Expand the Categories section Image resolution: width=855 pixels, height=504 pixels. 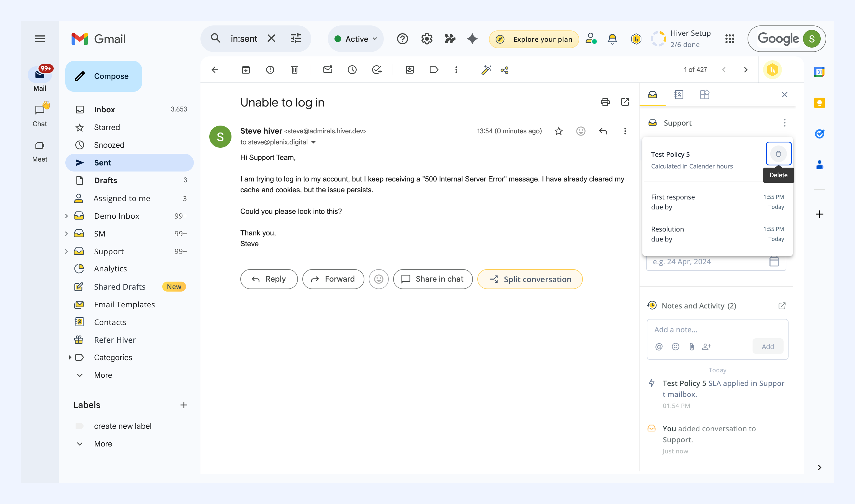click(70, 357)
